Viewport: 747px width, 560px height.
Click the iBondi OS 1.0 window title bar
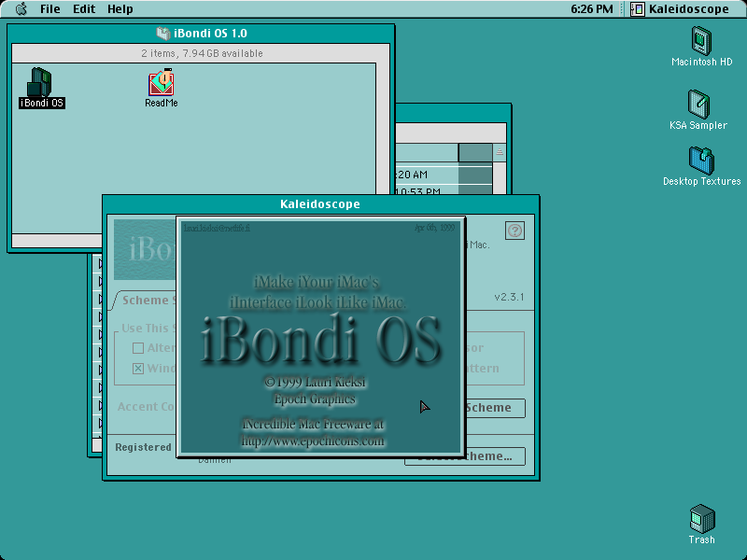click(201, 34)
